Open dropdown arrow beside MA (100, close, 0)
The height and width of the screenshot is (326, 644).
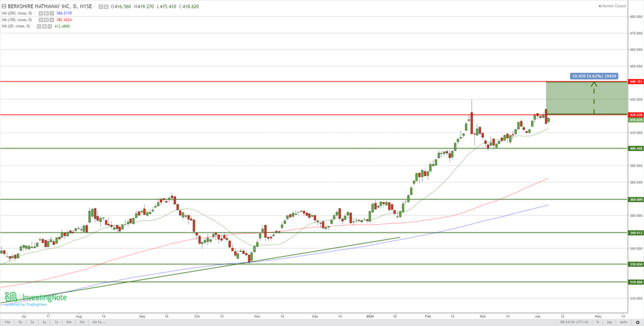(34, 20)
